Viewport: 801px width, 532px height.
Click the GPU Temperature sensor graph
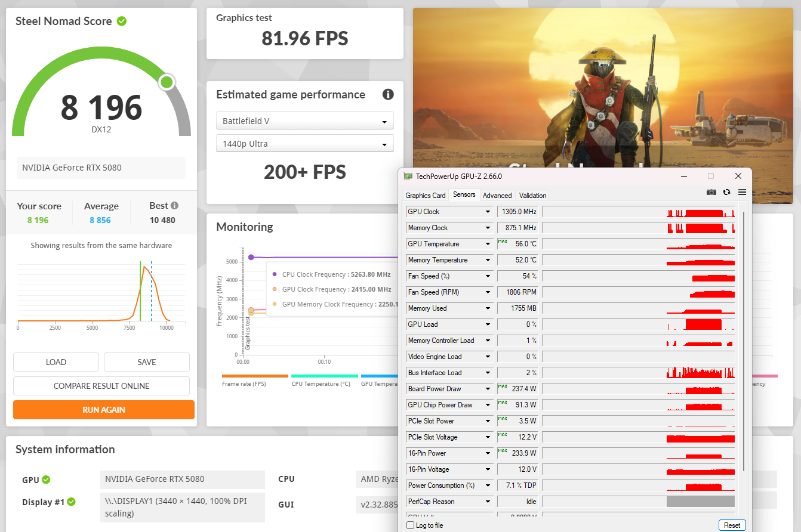(x=638, y=244)
